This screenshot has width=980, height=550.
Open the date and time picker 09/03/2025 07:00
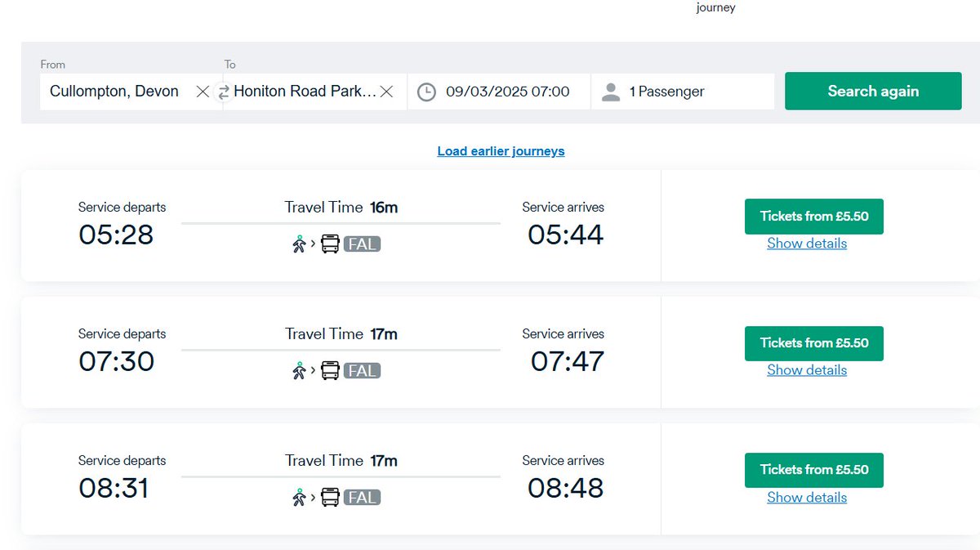pos(499,92)
